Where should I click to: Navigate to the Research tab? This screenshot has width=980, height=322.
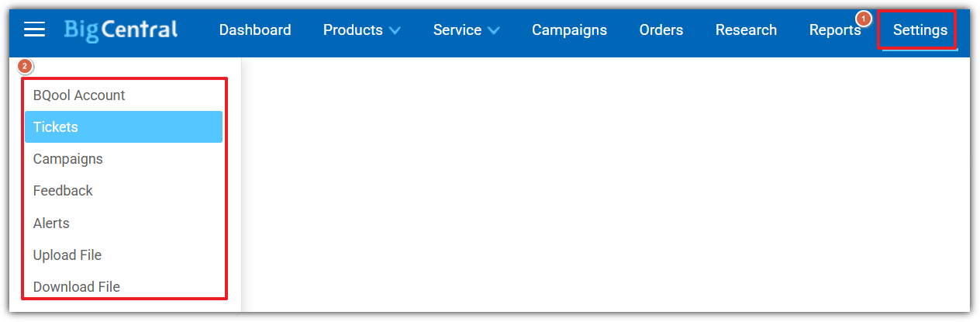coord(746,30)
